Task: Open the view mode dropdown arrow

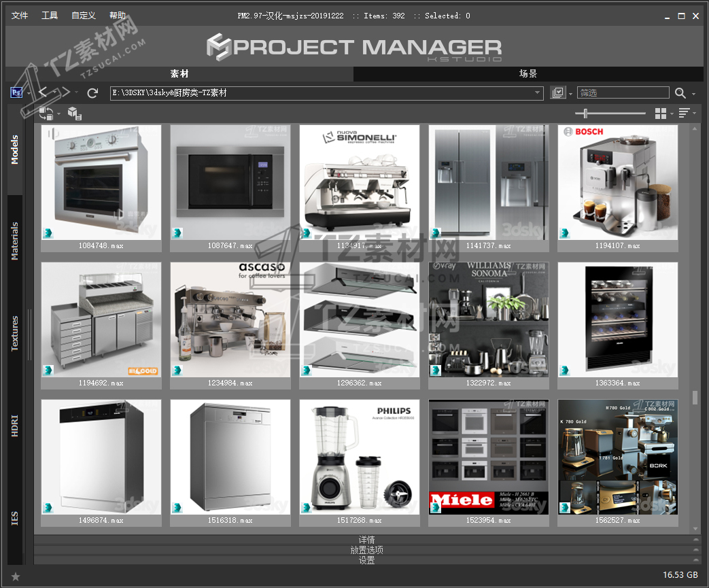Action: click(672, 114)
